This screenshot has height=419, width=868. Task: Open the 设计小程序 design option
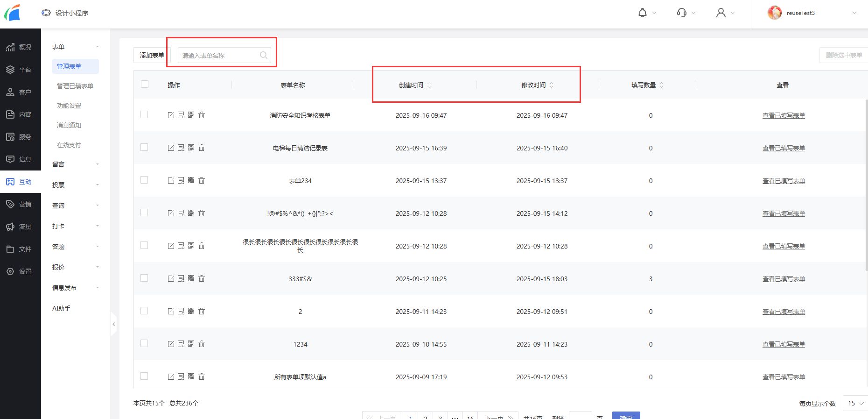coord(65,13)
